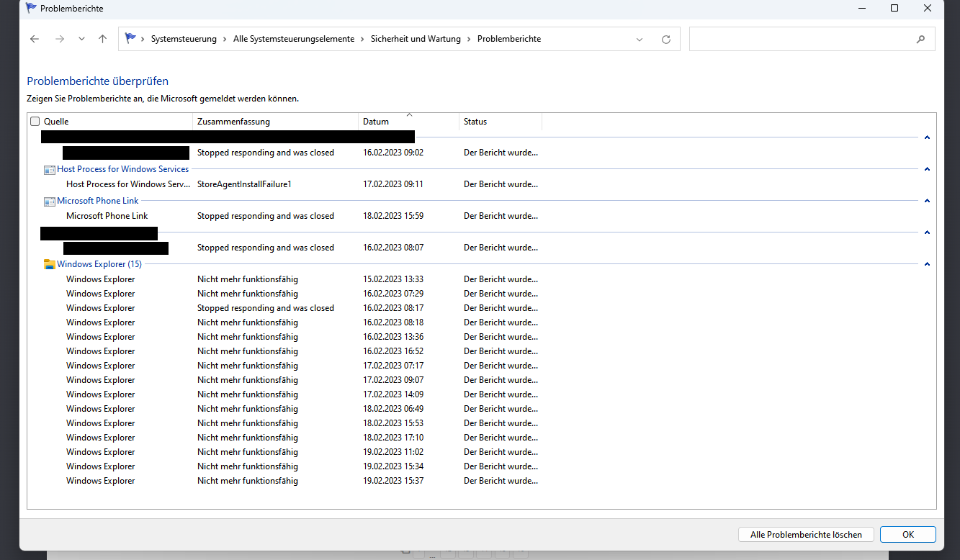Collapse the Host Process for Windows Services group
Screen dimensions: 960x560
tap(927, 169)
